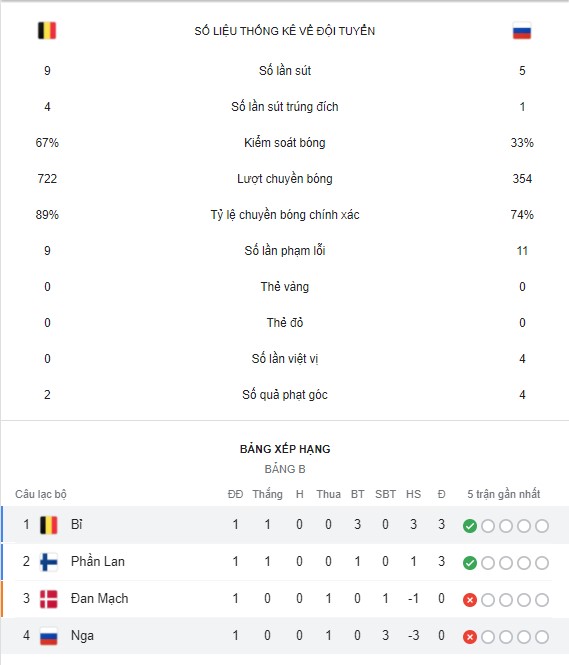Image resolution: width=569 pixels, height=665 pixels.
Task: Open team Bỉ from standings
Action: pyautogui.click(x=76, y=525)
